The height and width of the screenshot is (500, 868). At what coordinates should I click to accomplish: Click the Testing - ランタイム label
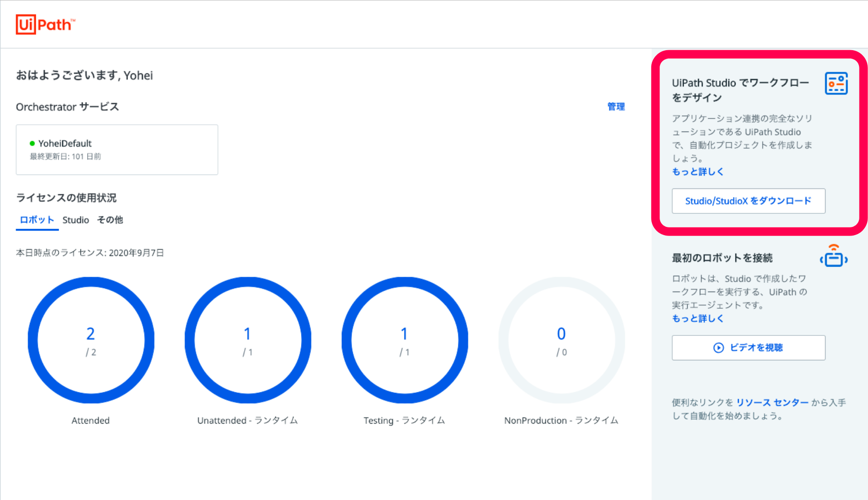404,420
